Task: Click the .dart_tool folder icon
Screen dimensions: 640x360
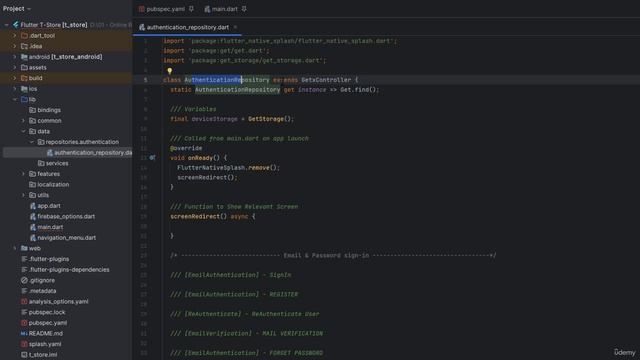Action: tap(24, 36)
